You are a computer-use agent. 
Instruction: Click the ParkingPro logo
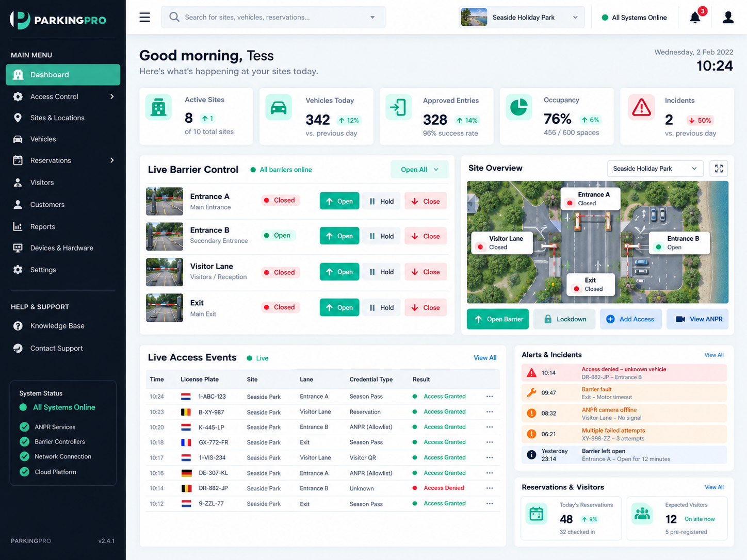(58, 20)
